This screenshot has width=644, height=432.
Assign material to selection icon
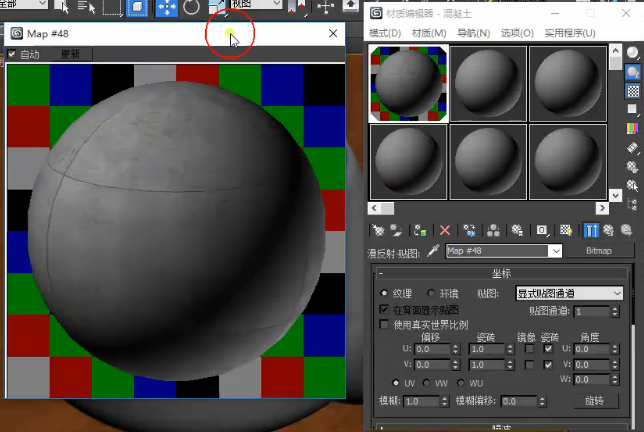(x=420, y=230)
